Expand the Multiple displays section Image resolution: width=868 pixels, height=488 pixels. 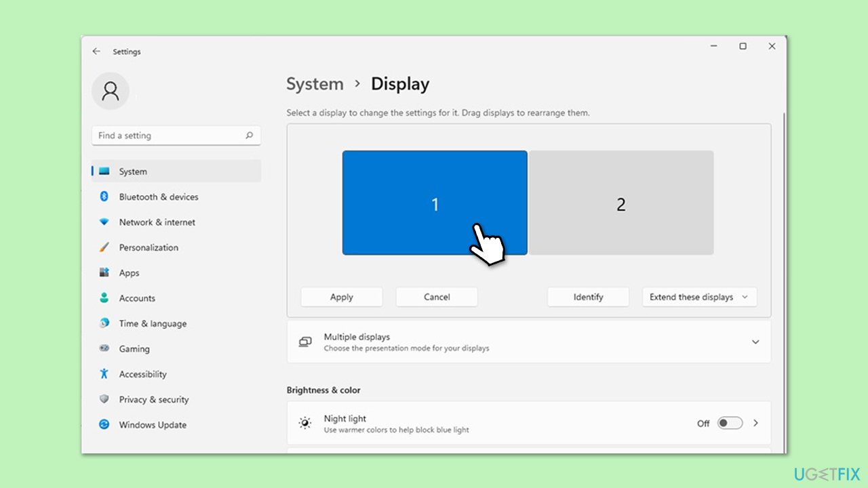755,342
